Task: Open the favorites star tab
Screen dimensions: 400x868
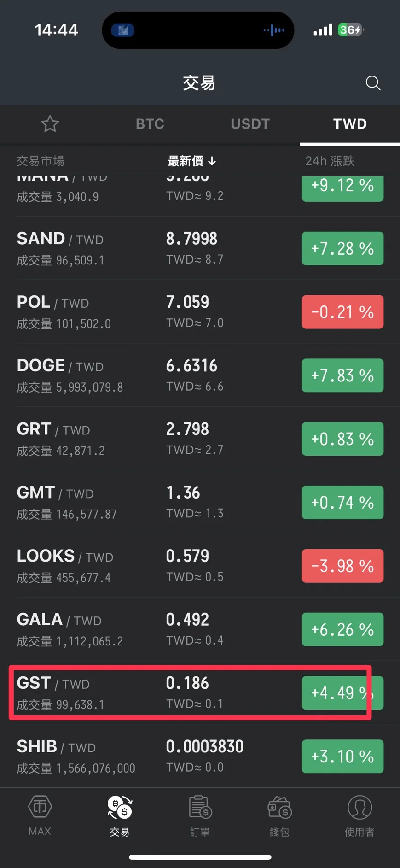Action: pos(50,124)
